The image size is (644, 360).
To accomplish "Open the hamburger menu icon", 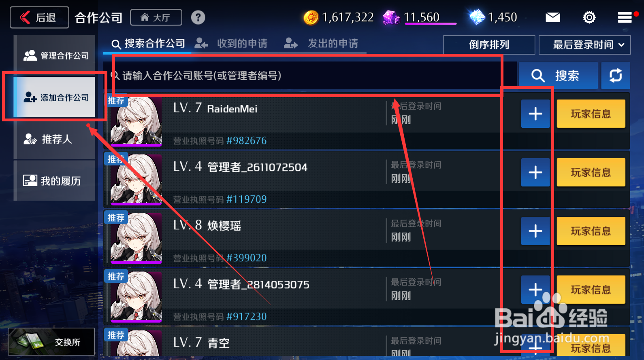I will click(625, 17).
